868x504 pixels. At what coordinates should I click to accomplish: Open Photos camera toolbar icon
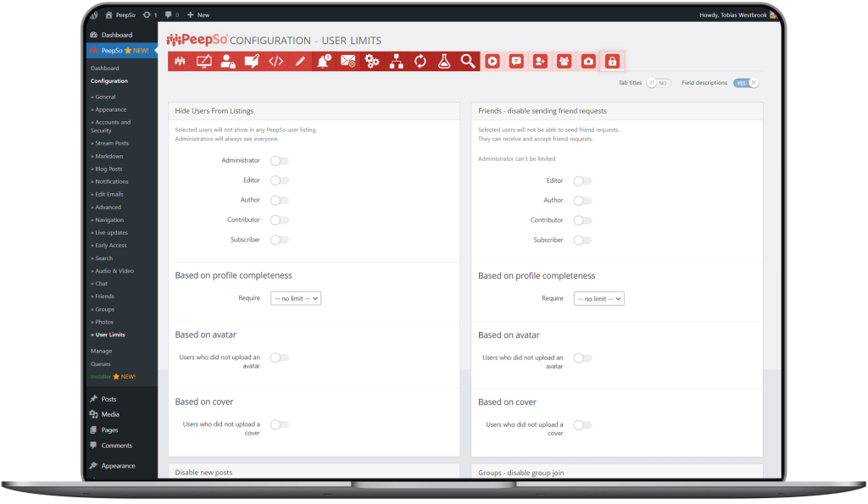coord(588,61)
